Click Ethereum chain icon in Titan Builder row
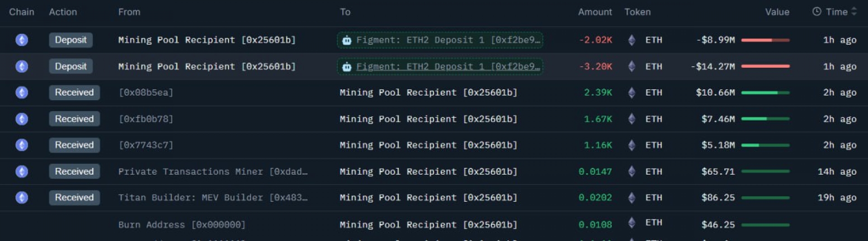This screenshot has width=868, height=241. tap(22, 198)
